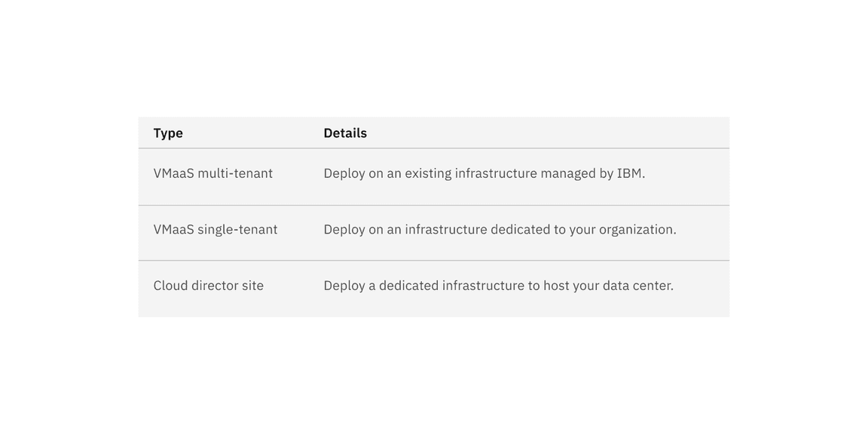868x434 pixels.
Task: Select the VMaaS single-tenant type cell
Action: tap(215, 230)
